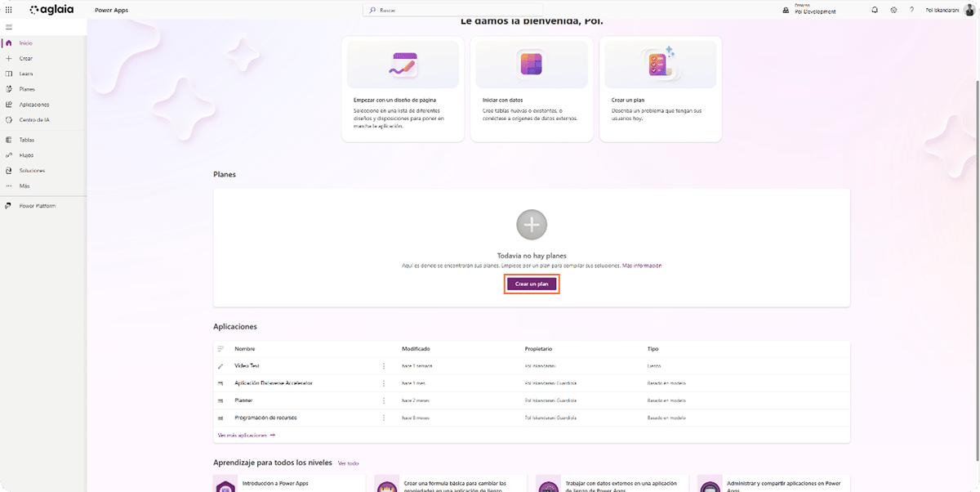
Task: Open the Tablas section
Action: tap(26, 139)
